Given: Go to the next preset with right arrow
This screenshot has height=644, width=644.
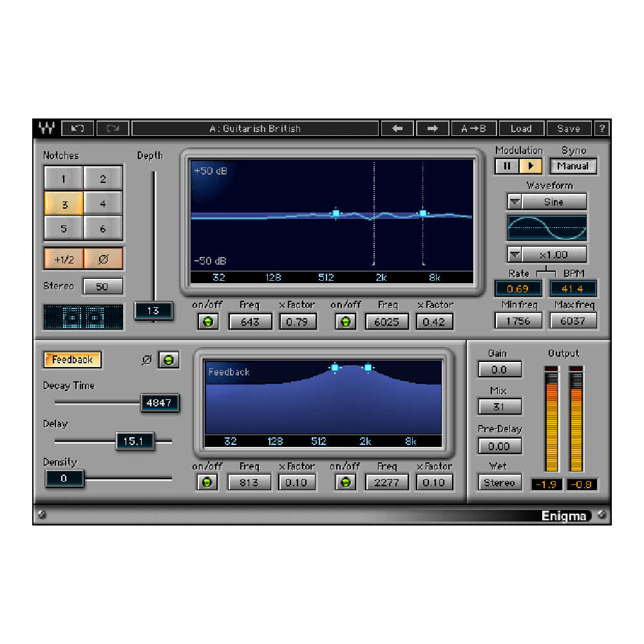Looking at the screenshot, I should pos(432,129).
